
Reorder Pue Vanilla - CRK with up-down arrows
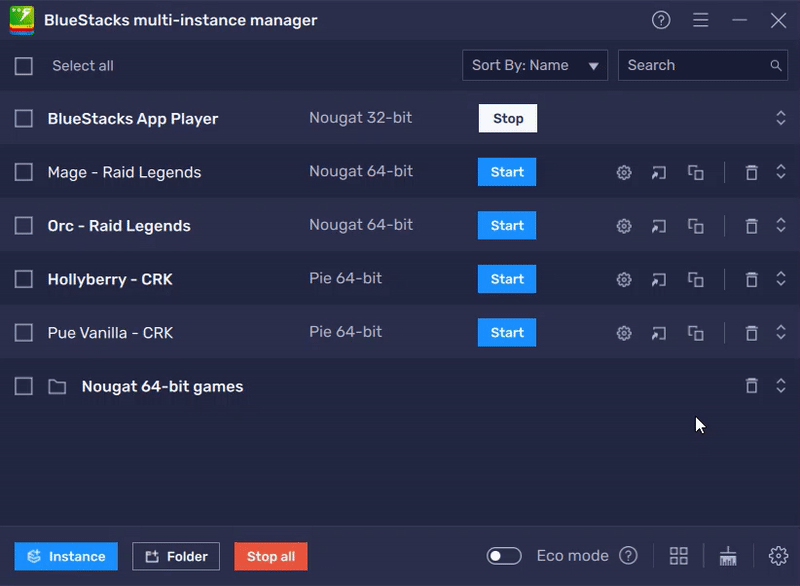click(x=781, y=332)
